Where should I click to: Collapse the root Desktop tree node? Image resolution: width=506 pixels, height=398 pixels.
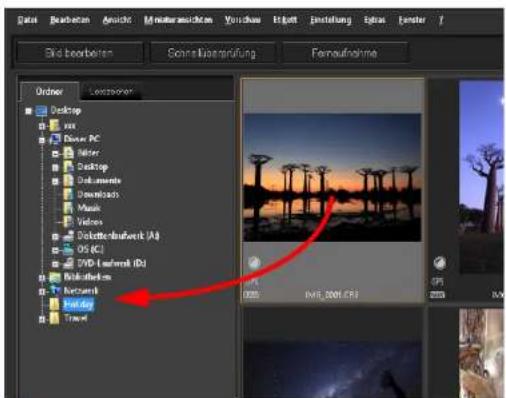coord(28,111)
